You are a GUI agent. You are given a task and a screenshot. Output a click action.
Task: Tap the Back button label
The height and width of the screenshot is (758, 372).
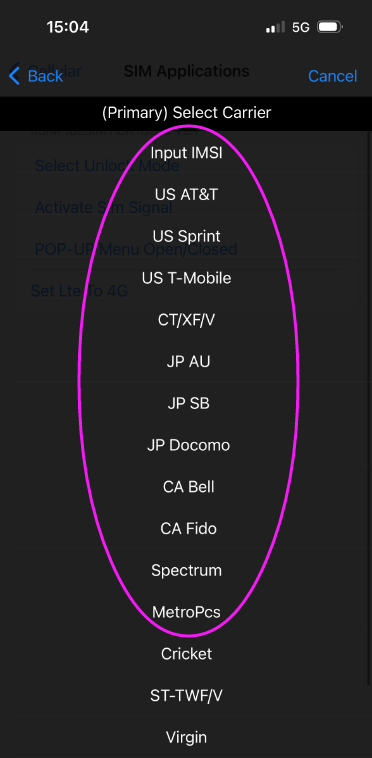(45, 76)
